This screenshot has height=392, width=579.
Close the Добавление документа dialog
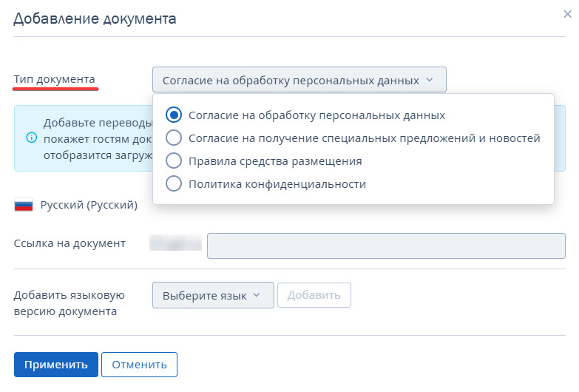coord(567,13)
